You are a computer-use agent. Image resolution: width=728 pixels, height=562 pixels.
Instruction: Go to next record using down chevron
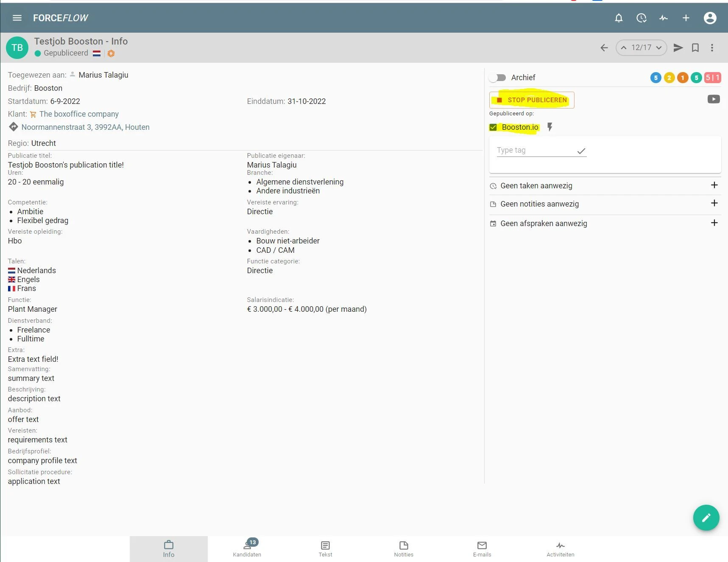(x=659, y=48)
